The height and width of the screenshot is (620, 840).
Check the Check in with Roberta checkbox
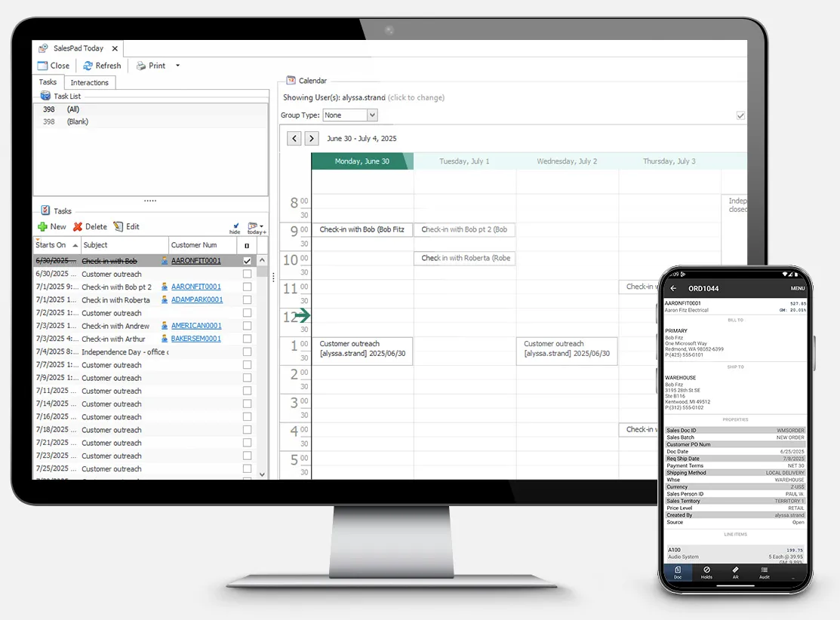[x=247, y=300]
